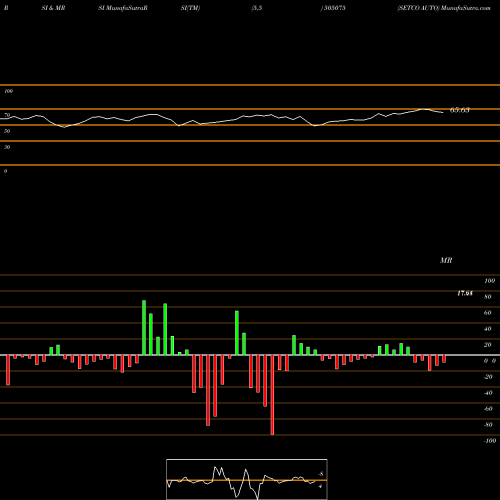Click the longest red MR bar
This screenshot has height=500, width=500.
[272, 395]
